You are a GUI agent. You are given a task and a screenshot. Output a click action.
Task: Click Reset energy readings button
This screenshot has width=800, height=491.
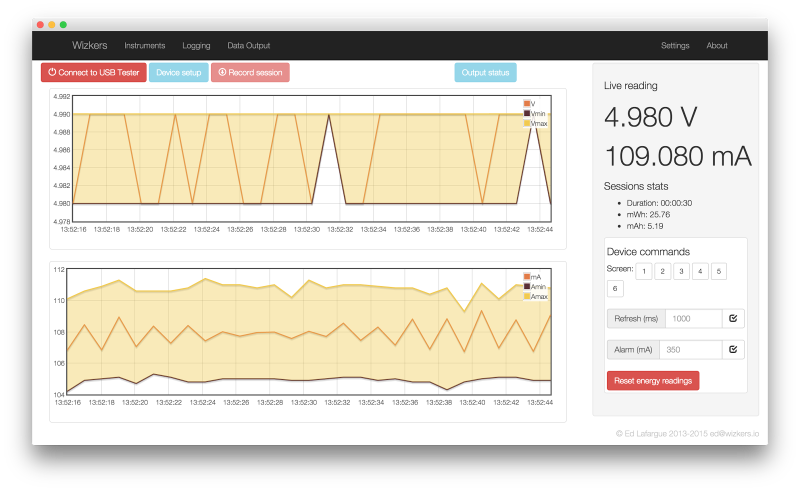click(x=653, y=381)
